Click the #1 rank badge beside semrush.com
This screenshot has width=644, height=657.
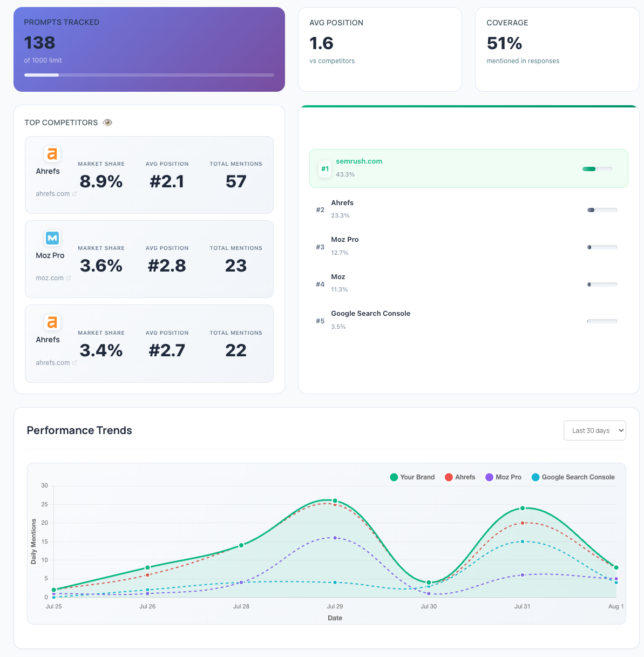pos(324,168)
